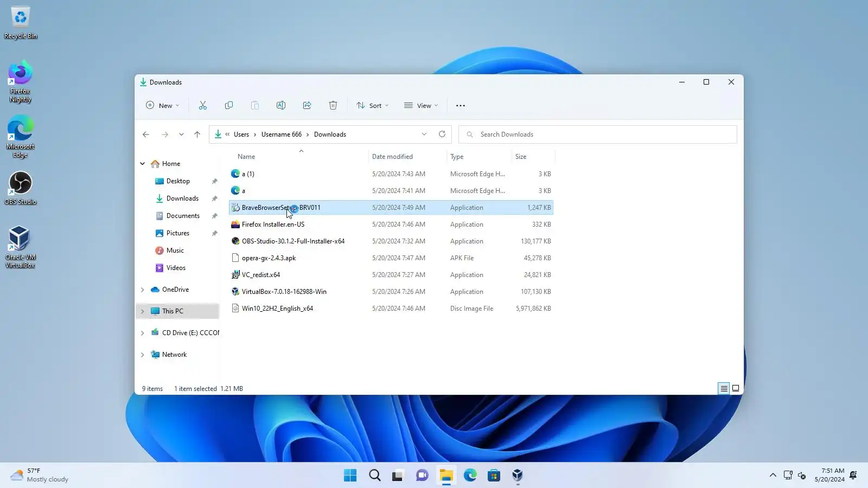Switch to details view layout icon
The height and width of the screenshot is (488, 868).
[724, 388]
